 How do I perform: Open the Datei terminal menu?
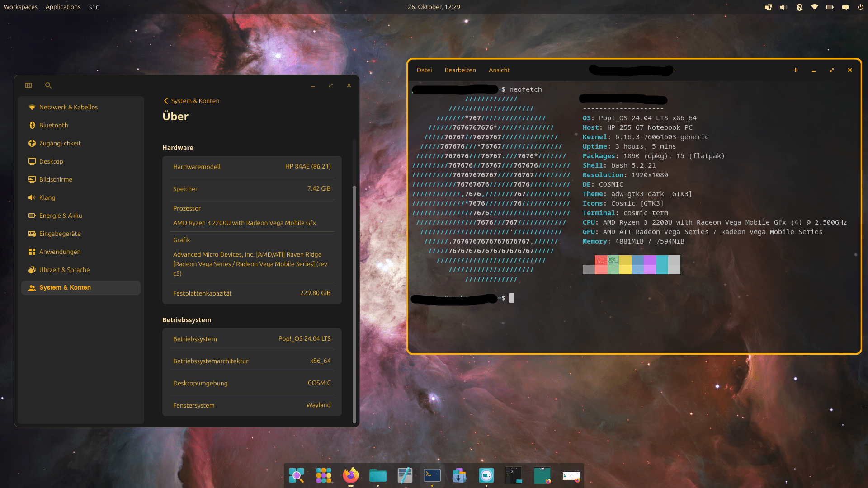[x=424, y=70]
